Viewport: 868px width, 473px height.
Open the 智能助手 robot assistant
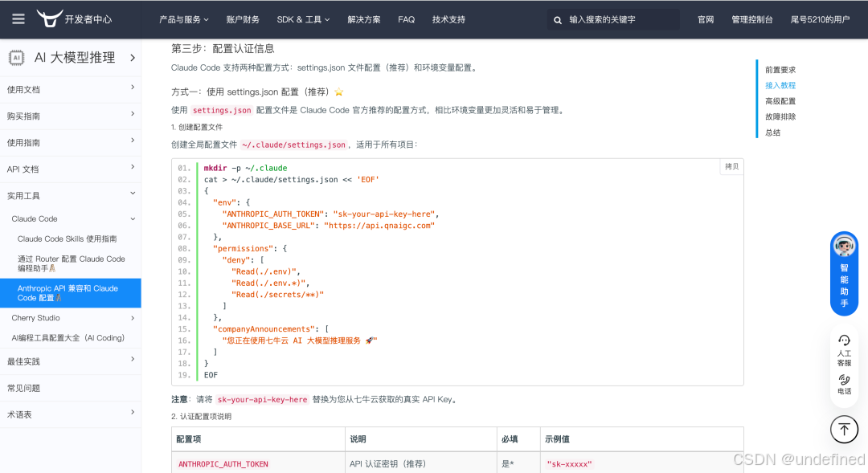[x=844, y=273]
